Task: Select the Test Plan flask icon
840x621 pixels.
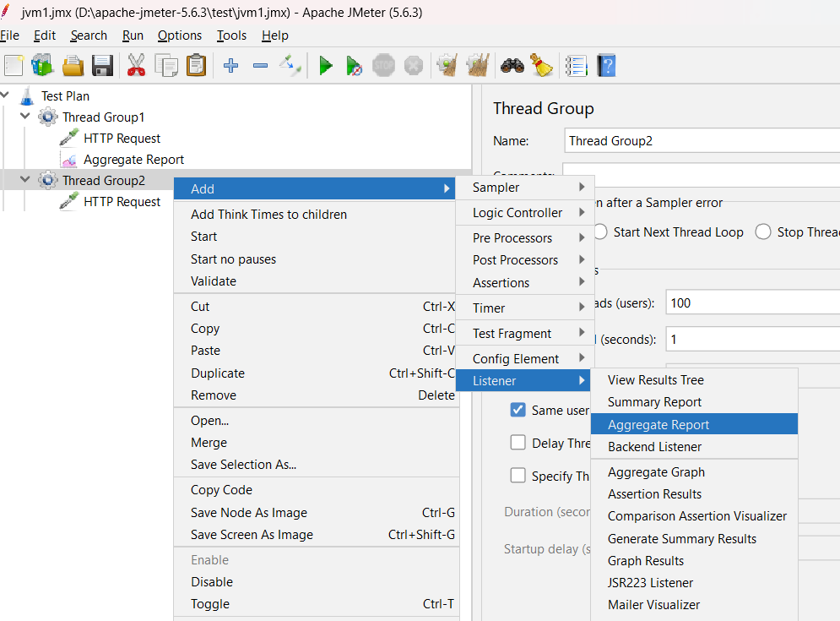Action: [27, 96]
